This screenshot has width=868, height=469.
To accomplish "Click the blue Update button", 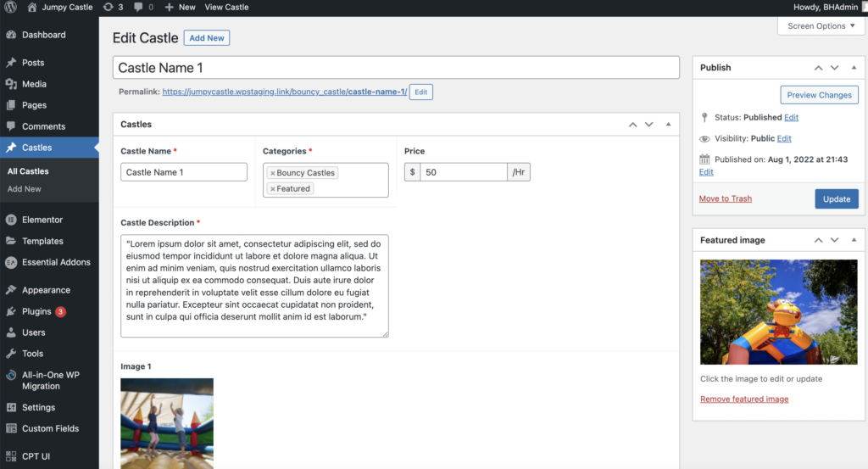I will pyautogui.click(x=836, y=198).
